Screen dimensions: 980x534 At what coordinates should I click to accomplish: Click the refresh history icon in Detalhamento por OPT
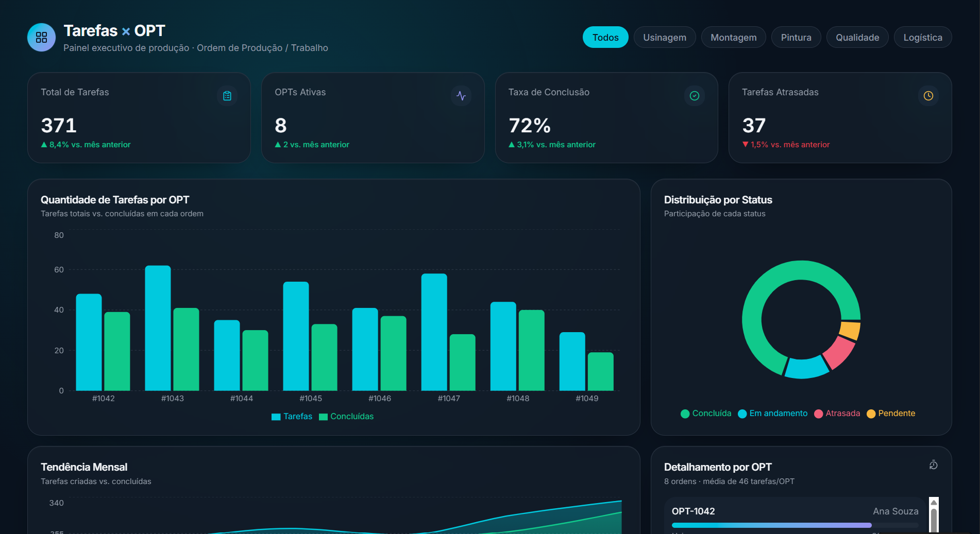(x=933, y=465)
